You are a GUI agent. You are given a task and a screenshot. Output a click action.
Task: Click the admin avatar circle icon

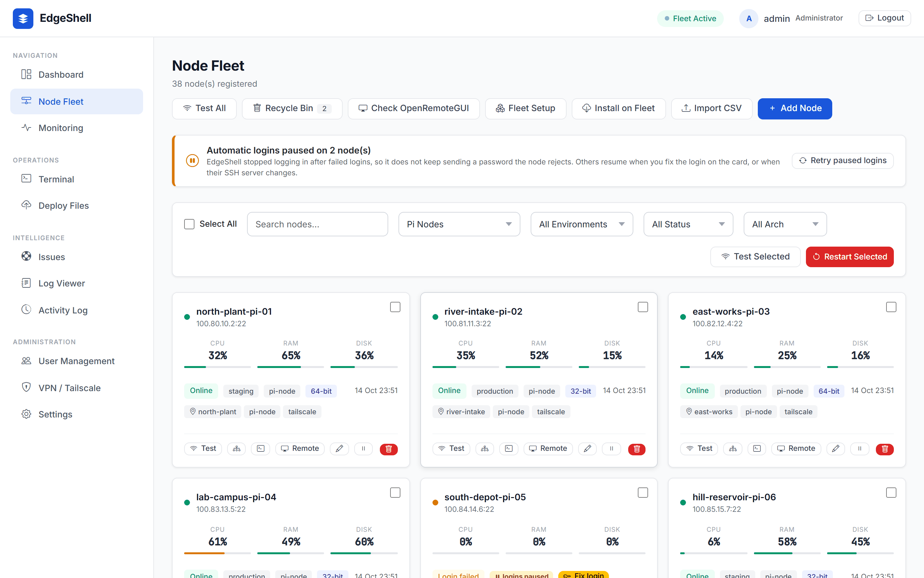(749, 18)
